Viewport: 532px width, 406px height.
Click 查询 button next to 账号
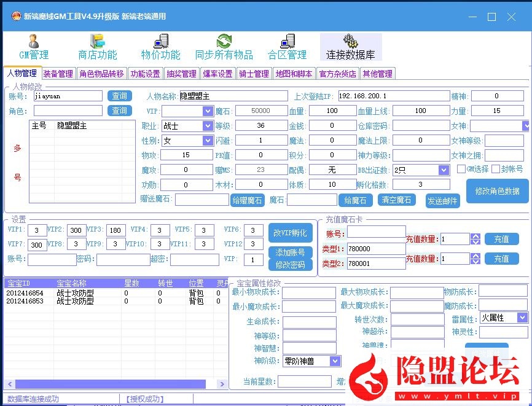click(x=119, y=96)
